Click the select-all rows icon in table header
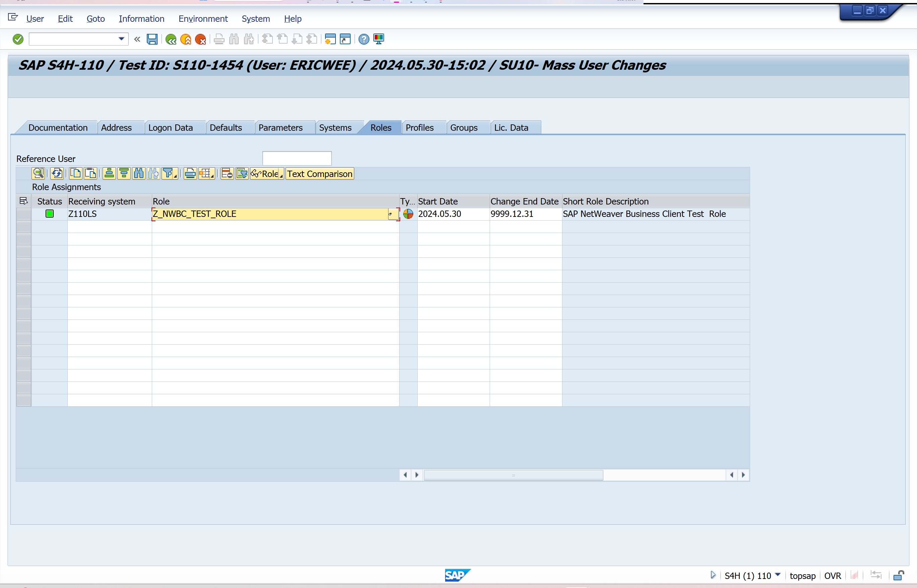 (24, 201)
